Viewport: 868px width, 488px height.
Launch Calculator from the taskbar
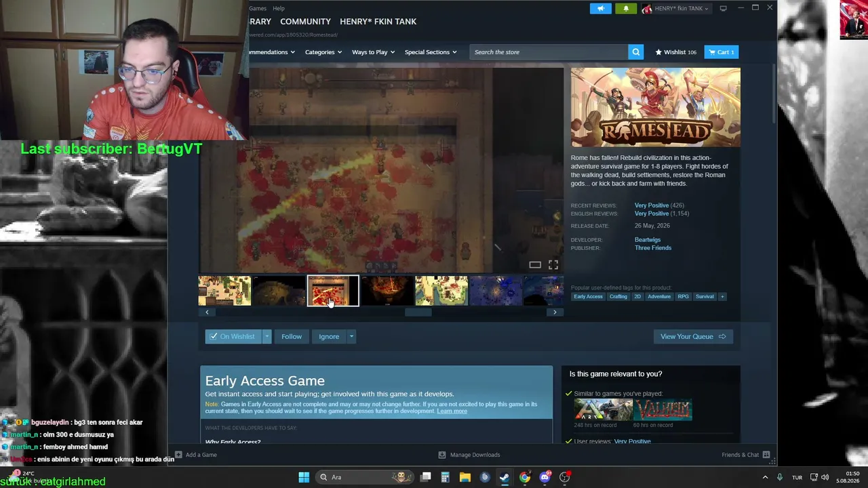[x=445, y=477]
